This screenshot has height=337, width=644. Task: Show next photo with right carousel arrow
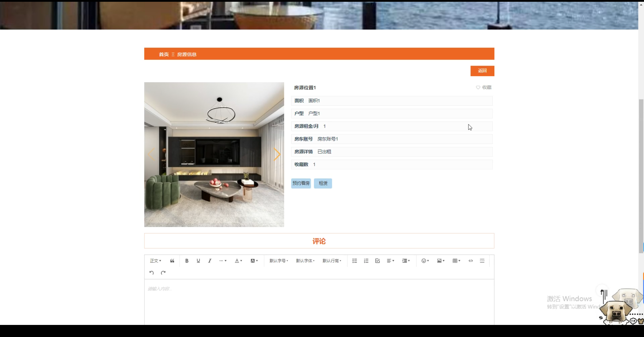click(x=277, y=154)
